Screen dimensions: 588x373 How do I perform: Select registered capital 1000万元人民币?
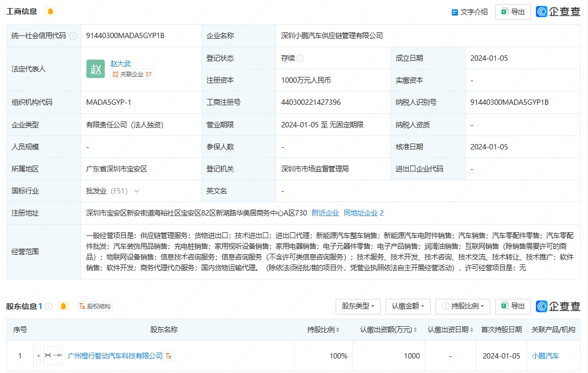306,80
